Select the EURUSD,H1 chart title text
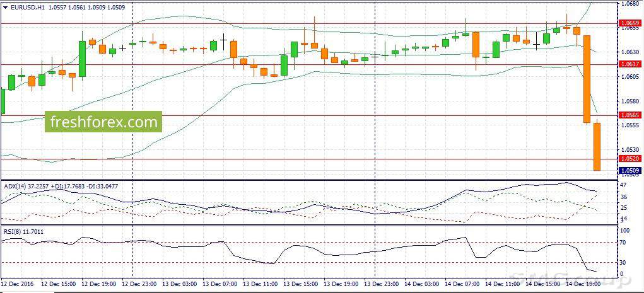The image size is (644, 293). click(x=26, y=7)
